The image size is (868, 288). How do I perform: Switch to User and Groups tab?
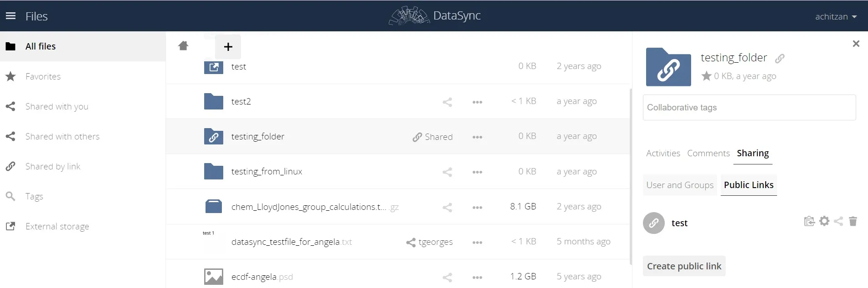680,185
